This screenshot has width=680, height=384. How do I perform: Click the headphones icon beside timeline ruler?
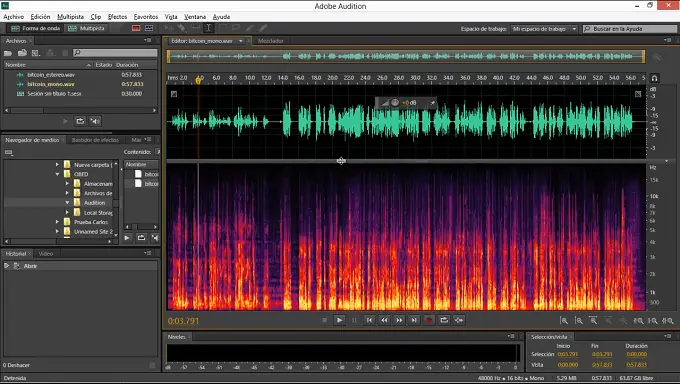[x=654, y=78]
